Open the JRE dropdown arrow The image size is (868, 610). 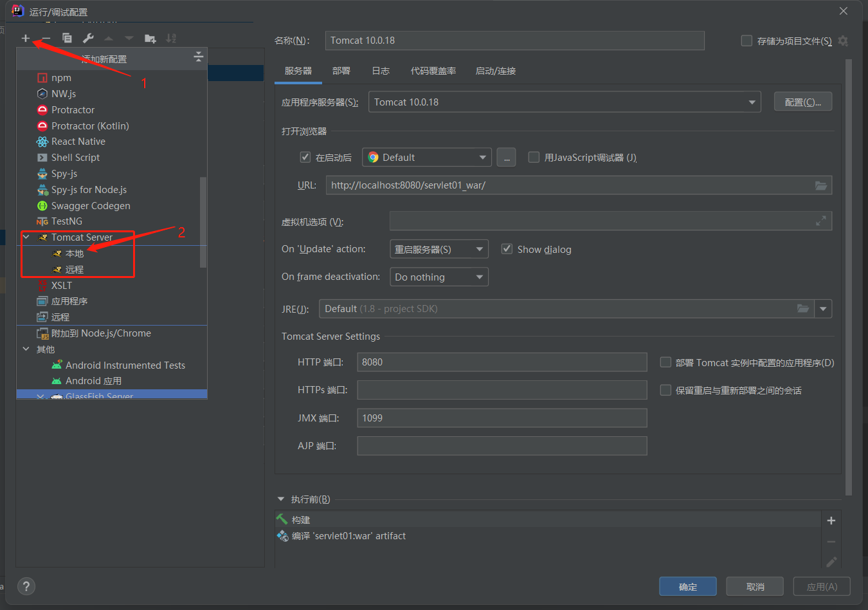824,309
